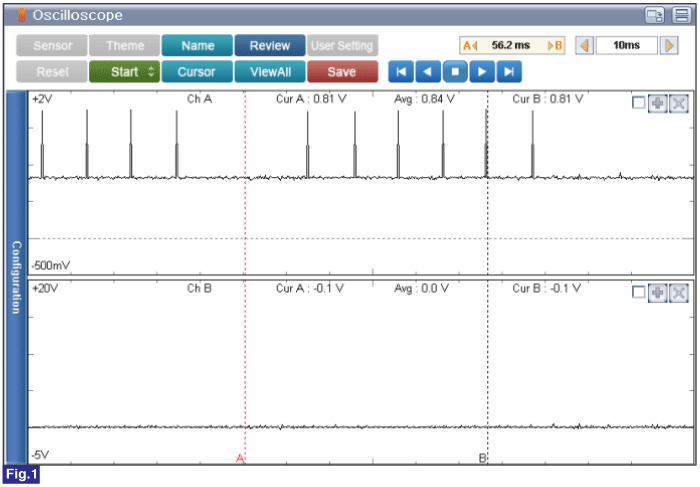Click the A-B 56.2 ms cursor interval display
The height and width of the screenshot is (487, 700).
(x=512, y=46)
